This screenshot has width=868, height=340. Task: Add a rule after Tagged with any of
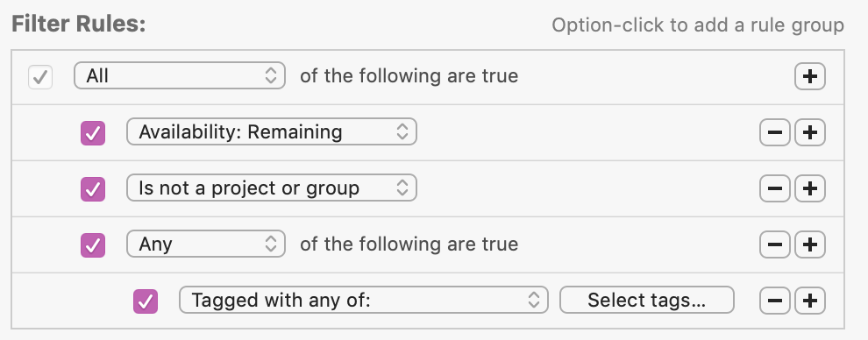coord(810,301)
